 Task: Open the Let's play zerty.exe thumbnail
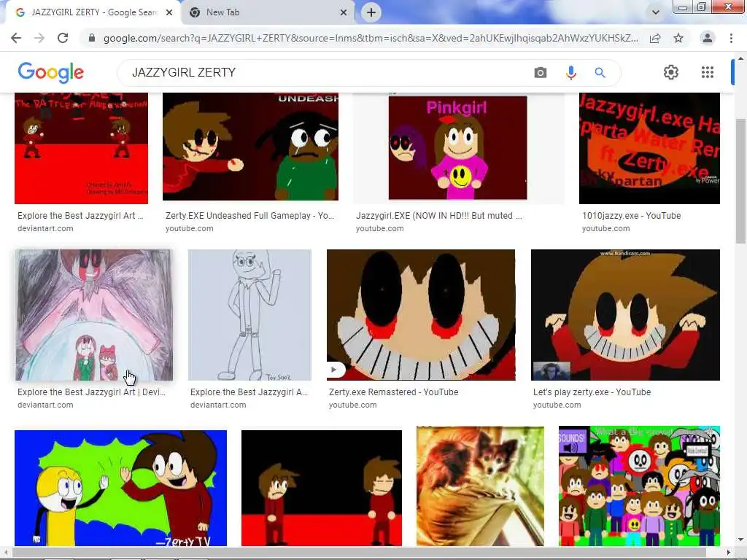click(x=625, y=315)
